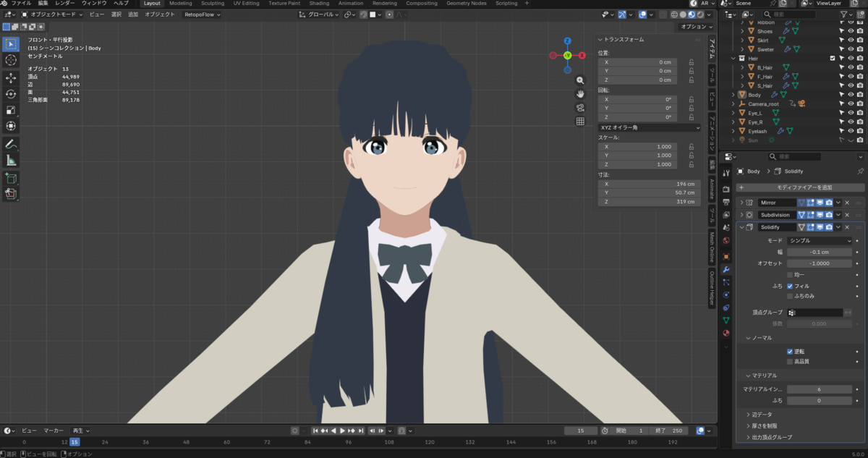This screenshot has height=458, width=868.
Task: Pin the properties editor context
Action: click(x=859, y=171)
